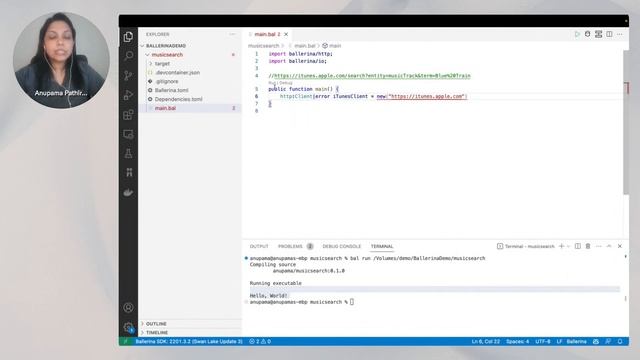640x360 pixels.
Task: Split the terminal pane
Action: pyautogui.click(x=578, y=246)
